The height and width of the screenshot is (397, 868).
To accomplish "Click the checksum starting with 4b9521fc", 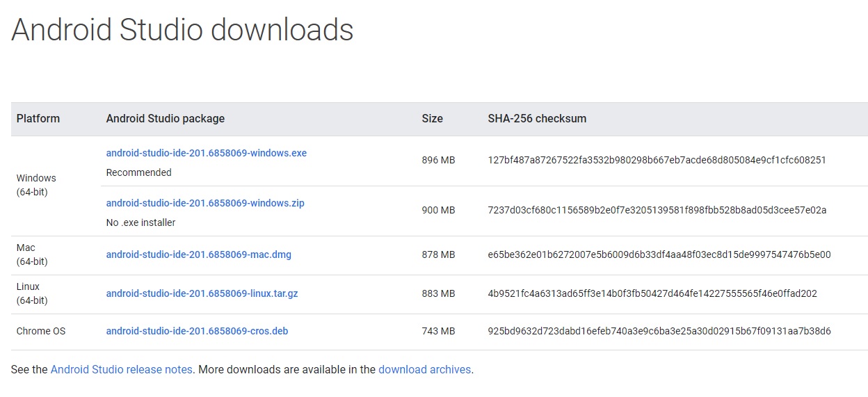I will [652, 293].
